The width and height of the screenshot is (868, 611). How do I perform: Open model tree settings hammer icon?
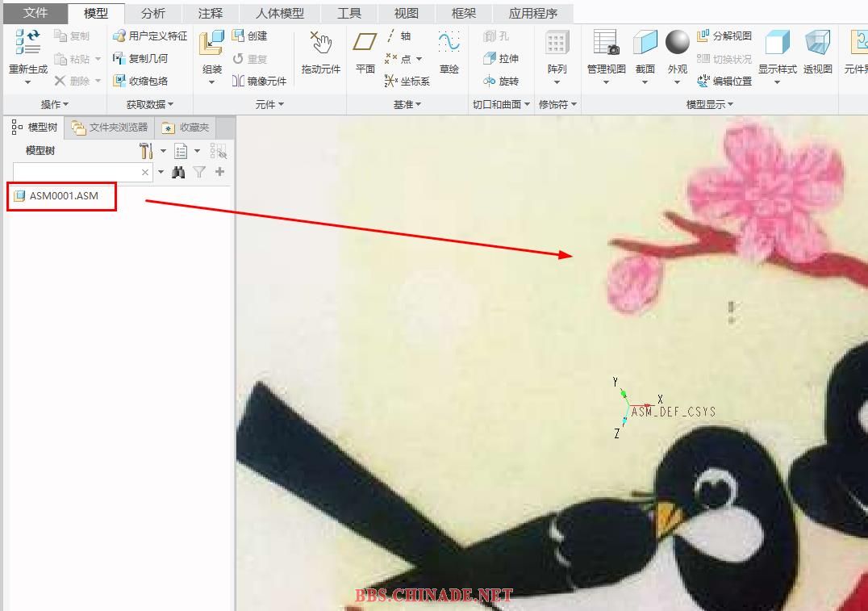[x=146, y=151]
